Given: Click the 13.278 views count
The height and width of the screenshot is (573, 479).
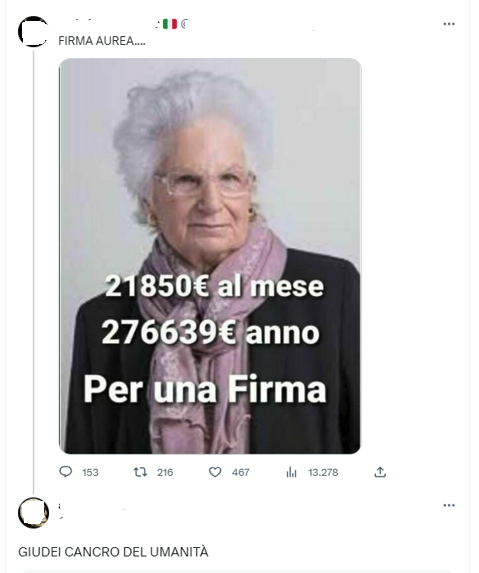Looking at the screenshot, I should [323, 473].
